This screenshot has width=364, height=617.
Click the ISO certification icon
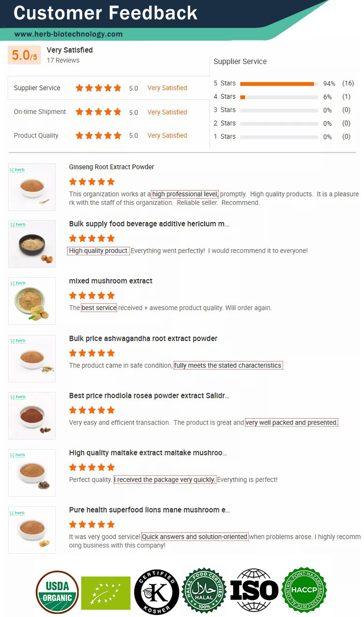[254, 592]
